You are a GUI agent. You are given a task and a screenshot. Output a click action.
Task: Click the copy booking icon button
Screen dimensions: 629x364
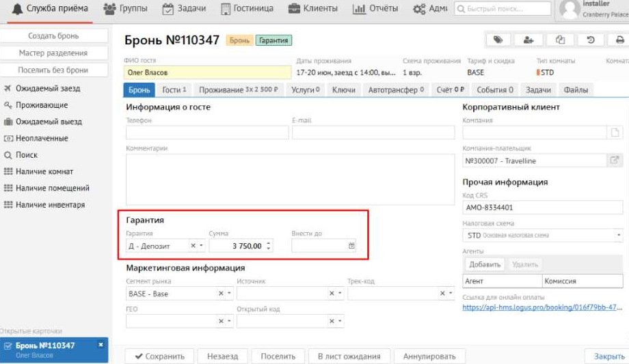click(x=560, y=40)
